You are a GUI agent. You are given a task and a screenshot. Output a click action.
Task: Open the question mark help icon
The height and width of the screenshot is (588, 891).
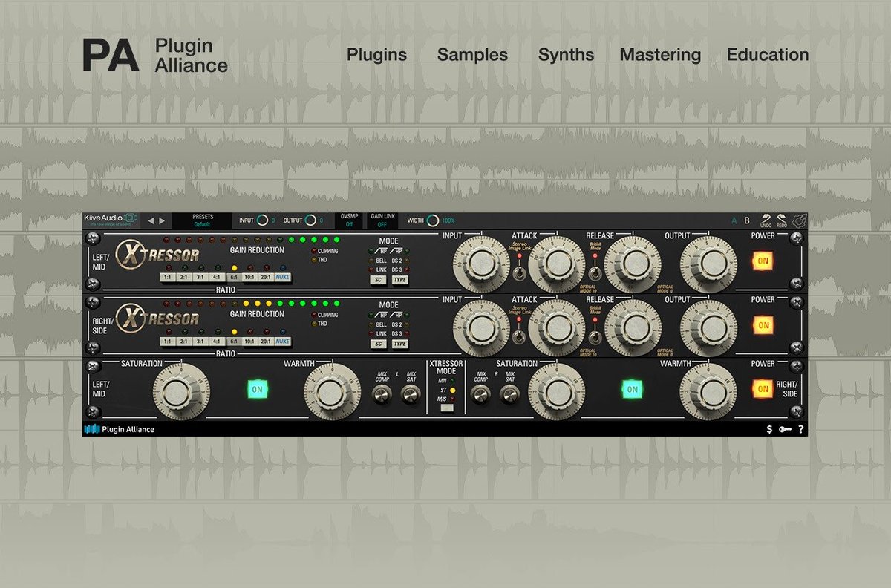(801, 429)
